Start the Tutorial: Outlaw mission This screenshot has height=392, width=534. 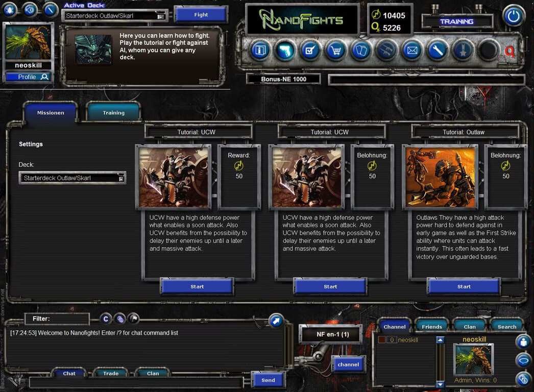click(x=464, y=287)
